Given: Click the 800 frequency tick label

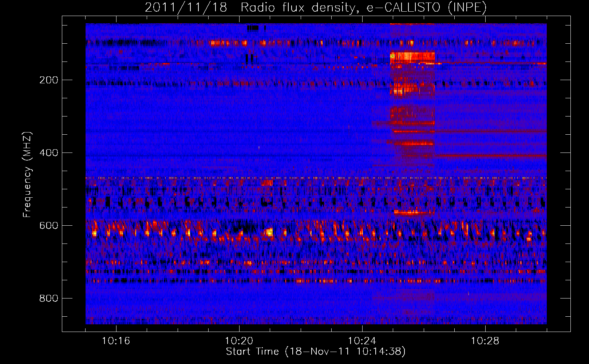Looking at the screenshot, I should click(49, 298).
